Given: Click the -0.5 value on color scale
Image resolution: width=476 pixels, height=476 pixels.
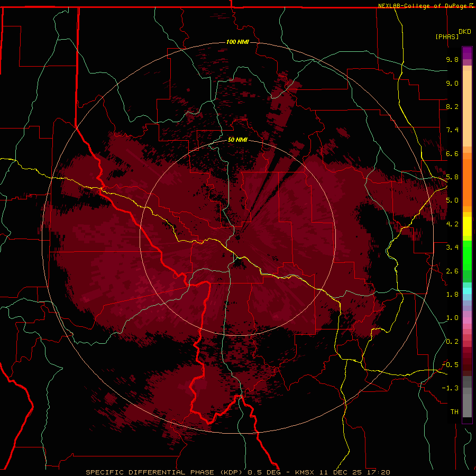Looking at the screenshot, I should tap(450, 365).
